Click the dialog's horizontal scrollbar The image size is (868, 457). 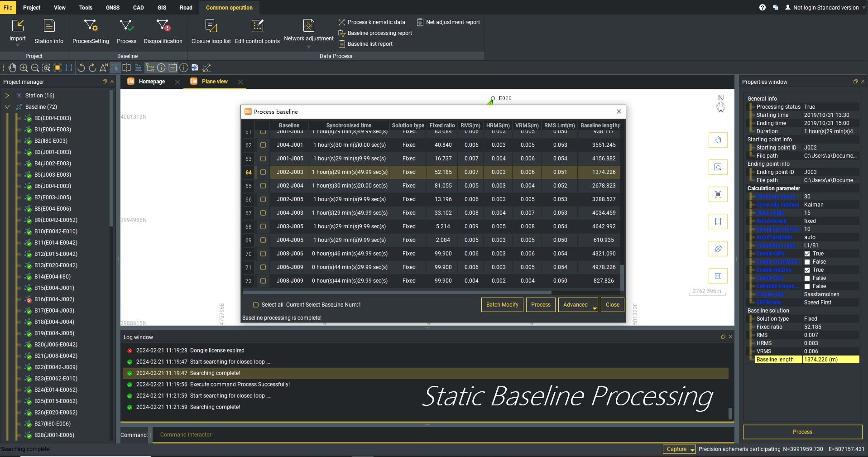[397, 293]
